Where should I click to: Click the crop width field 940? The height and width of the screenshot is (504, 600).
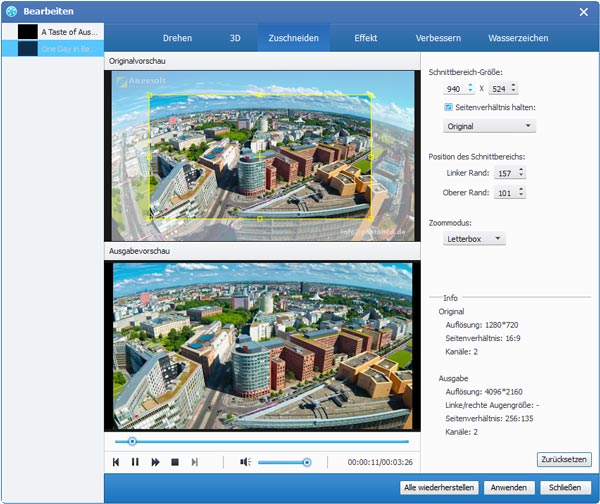coord(455,89)
